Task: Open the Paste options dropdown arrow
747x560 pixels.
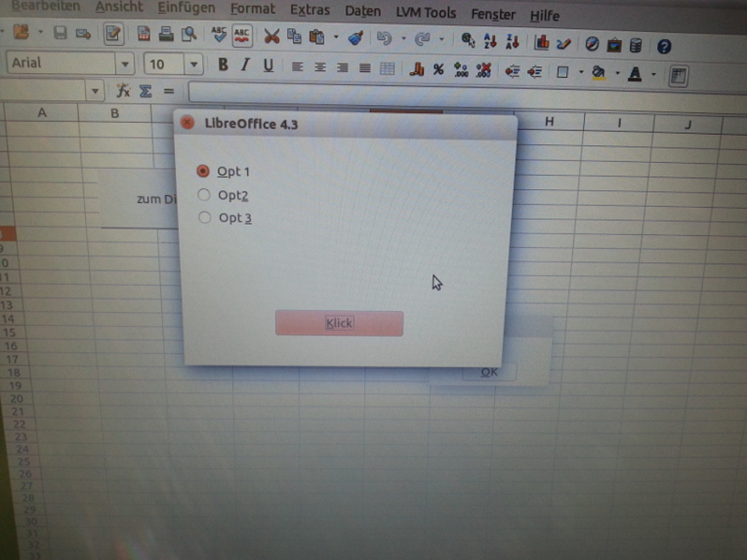Action: pyautogui.click(x=336, y=37)
